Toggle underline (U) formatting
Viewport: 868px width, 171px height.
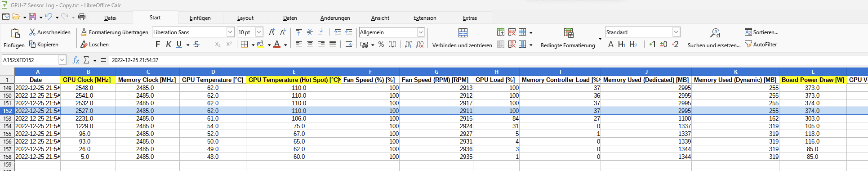click(x=179, y=45)
